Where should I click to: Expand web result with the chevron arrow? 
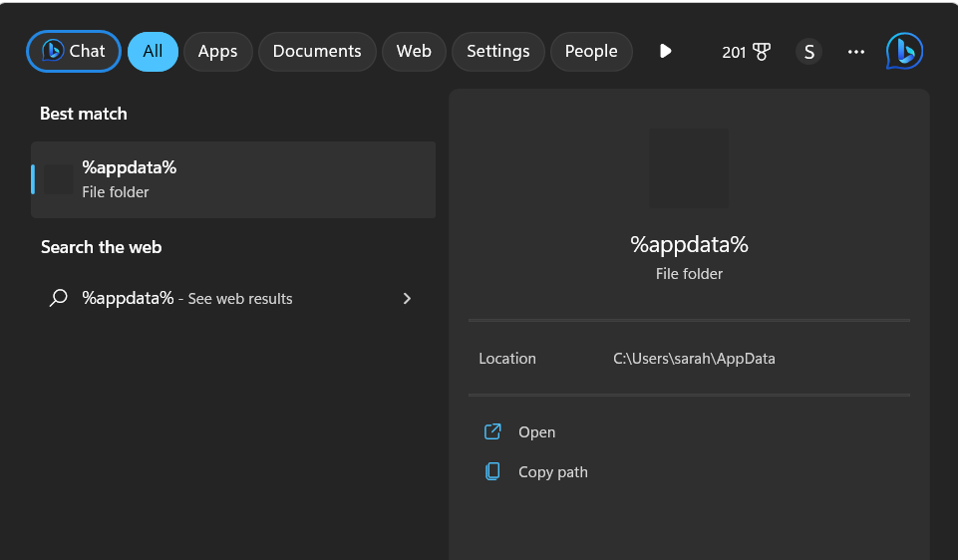[x=407, y=299]
